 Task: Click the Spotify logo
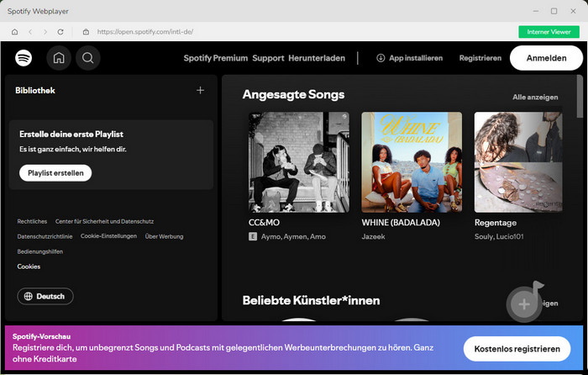pyautogui.click(x=24, y=58)
